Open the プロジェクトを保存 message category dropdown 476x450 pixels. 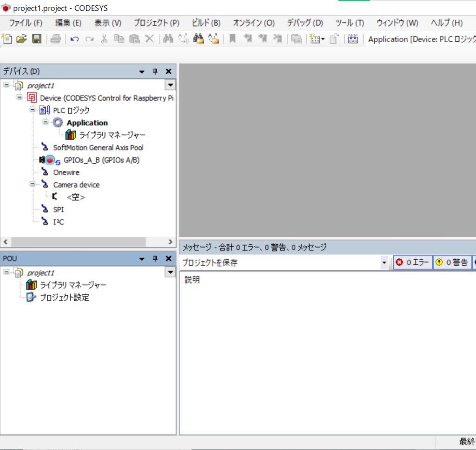[x=384, y=263]
